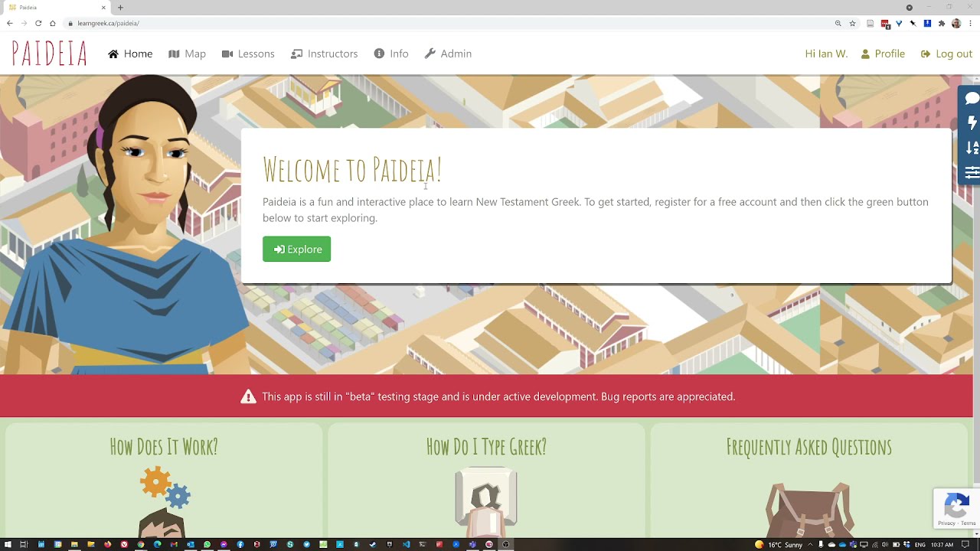Open the Lessons menu item
Image resolution: width=980 pixels, height=551 pixels.
point(248,54)
